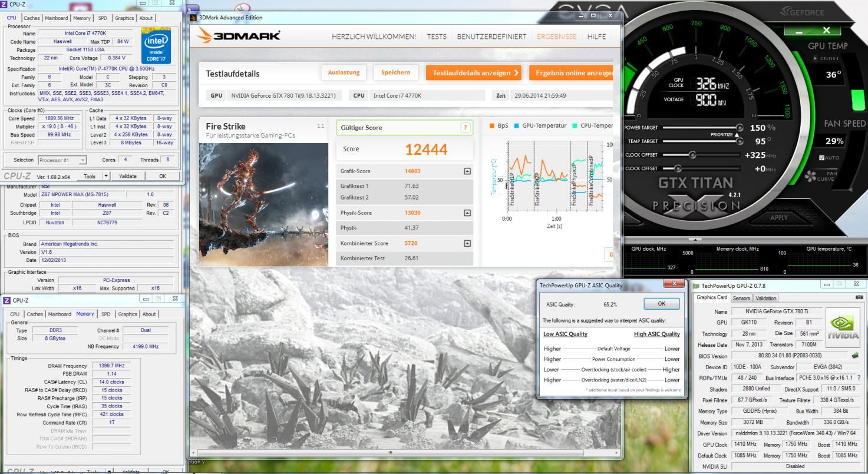
Task: Click the 3DMARK logo in the header
Action: pyautogui.click(x=239, y=37)
